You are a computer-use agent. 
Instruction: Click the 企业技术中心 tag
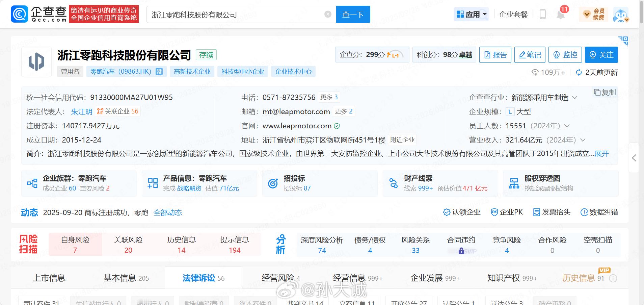pos(293,72)
